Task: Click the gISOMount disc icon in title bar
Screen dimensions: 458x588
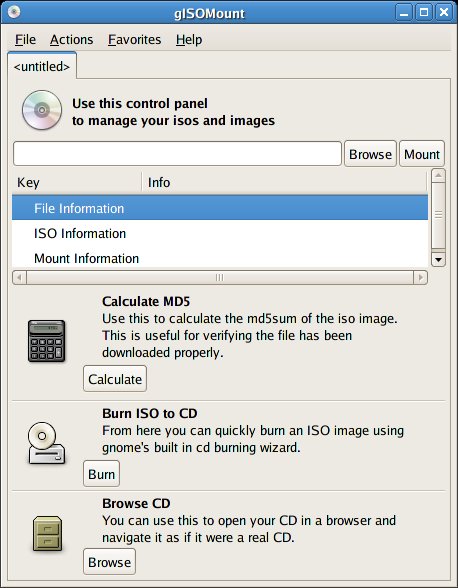Action: point(14,12)
